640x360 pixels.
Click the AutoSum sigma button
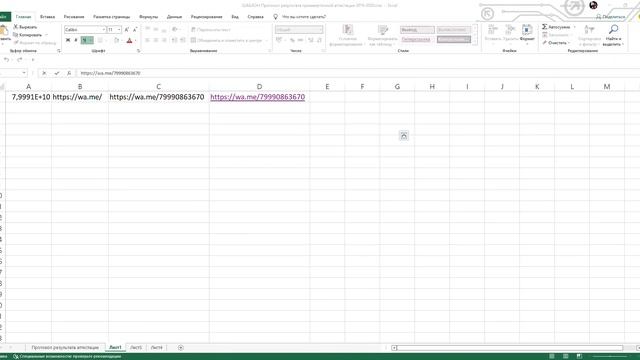[x=556, y=27]
